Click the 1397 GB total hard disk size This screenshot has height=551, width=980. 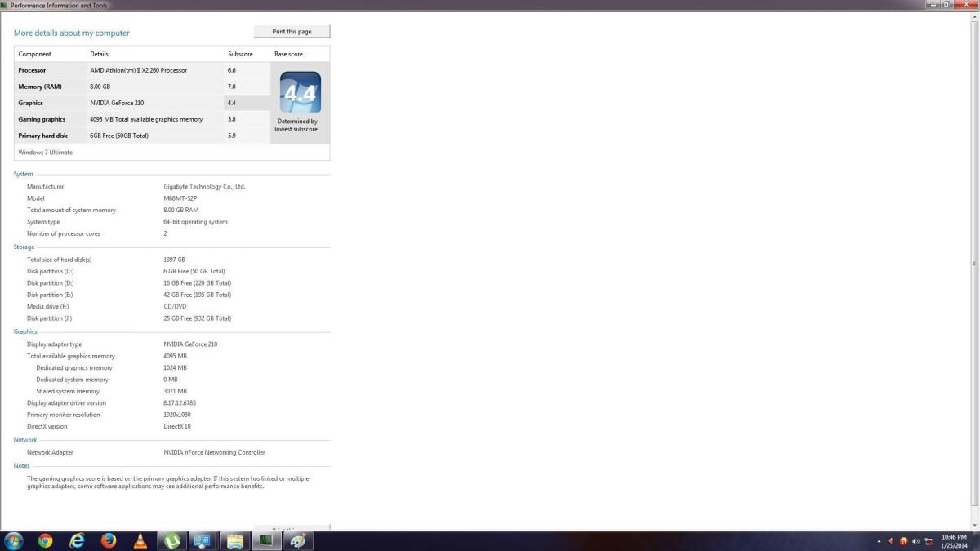(174, 260)
